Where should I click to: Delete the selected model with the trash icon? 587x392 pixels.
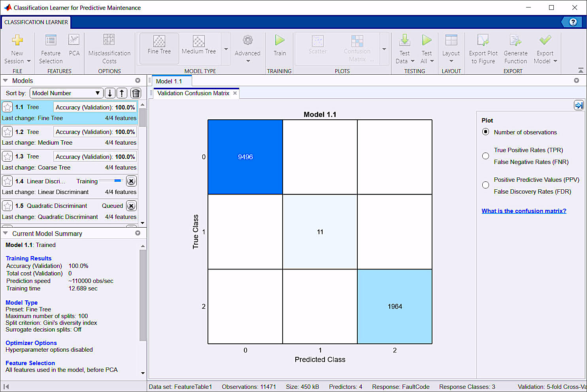[136, 93]
